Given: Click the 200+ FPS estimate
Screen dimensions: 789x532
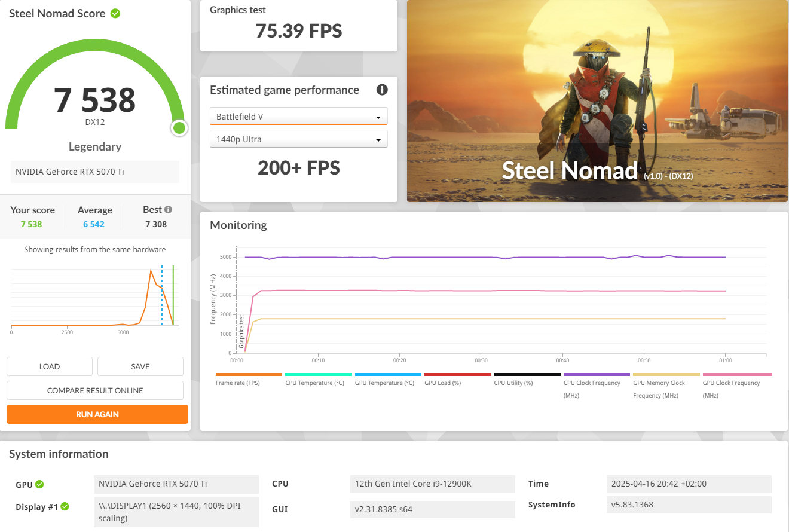Looking at the screenshot, I should coord(299,168).
